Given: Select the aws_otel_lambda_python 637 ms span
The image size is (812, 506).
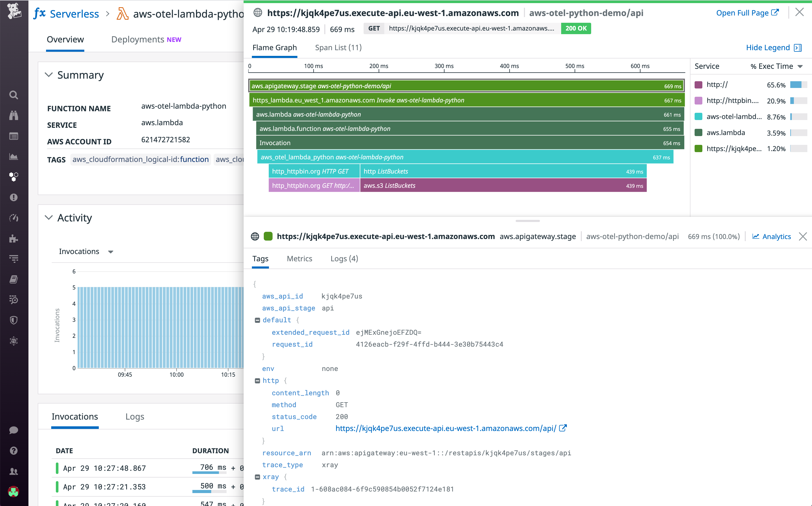Looking at the screenshot, I should (465, 157).
